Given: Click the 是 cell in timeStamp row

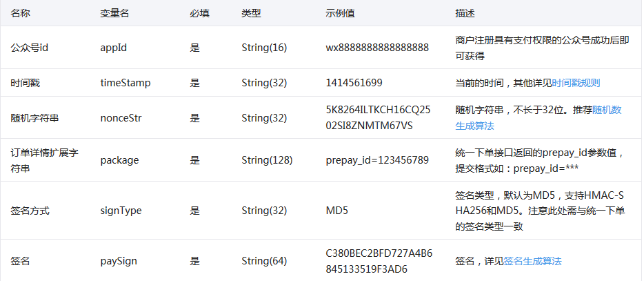Looking at the screenshot, I should (194, 83).
